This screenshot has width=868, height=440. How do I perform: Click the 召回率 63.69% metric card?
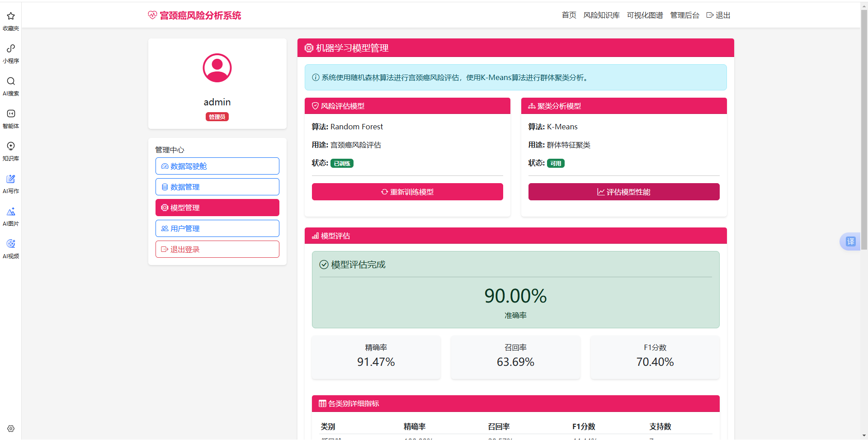(515, 357)
